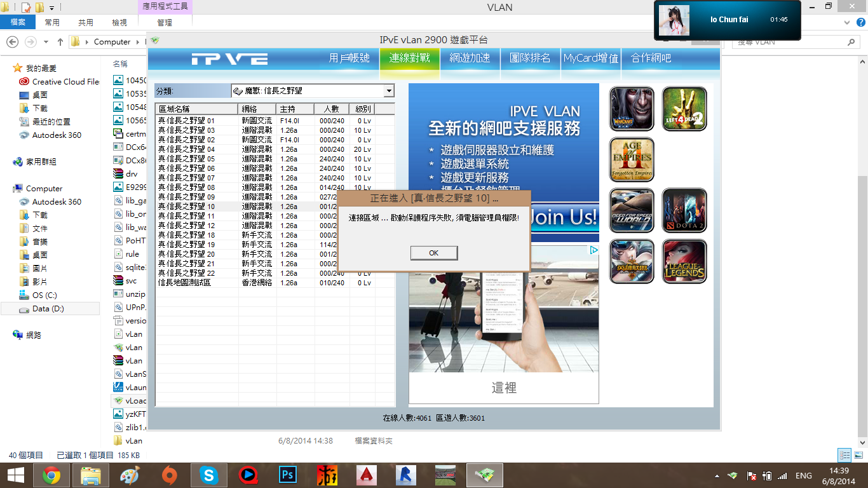The width and height of the screenshot is (868, 488).
Task: Click the 搜尋 VLAN search box
Action: (x=791, y=42)
